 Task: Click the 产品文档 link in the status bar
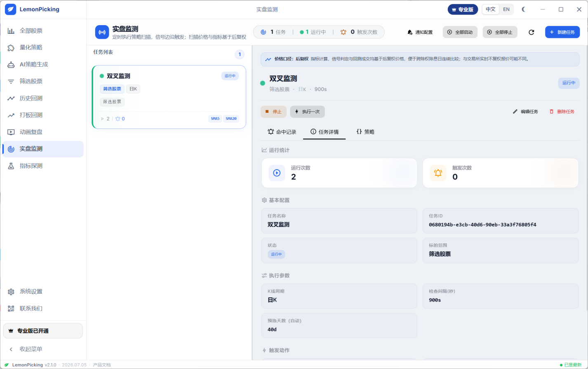[x=102, y=365]
